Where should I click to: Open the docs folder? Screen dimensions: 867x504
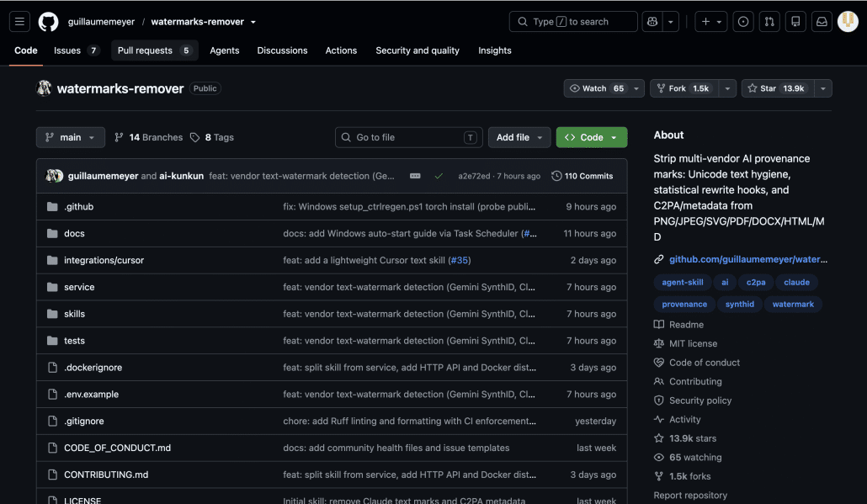pos(74,233)
